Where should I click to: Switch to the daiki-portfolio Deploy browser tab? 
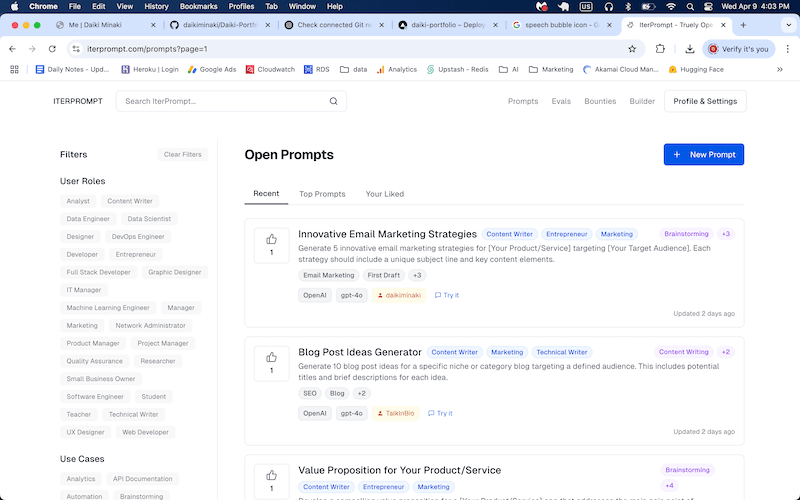coord(447,25)
